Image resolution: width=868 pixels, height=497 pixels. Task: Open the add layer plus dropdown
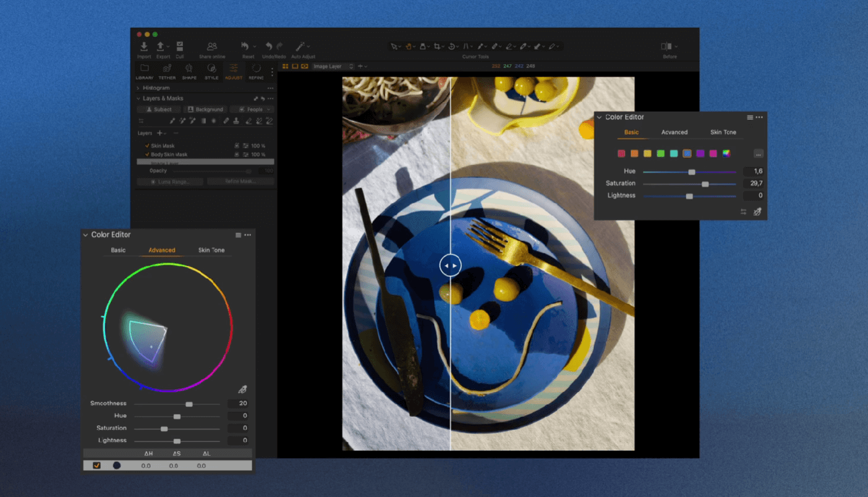(x=161, y=133)
